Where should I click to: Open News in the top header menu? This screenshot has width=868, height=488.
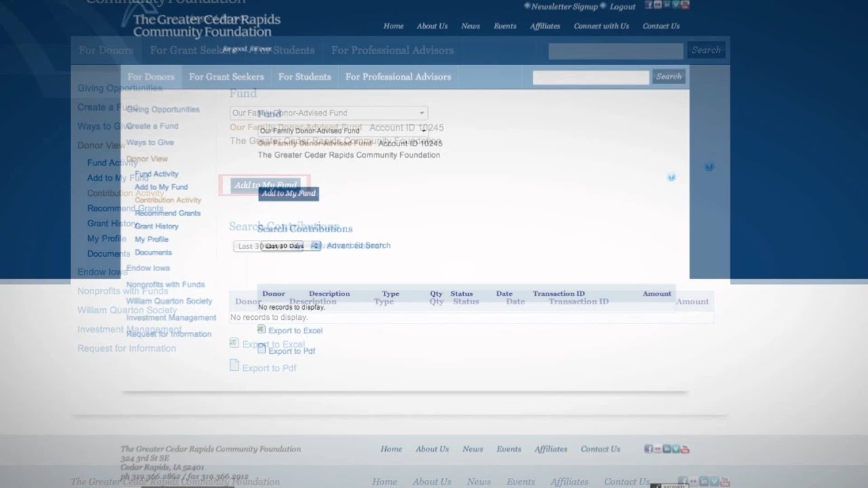[x=471, y=26]
